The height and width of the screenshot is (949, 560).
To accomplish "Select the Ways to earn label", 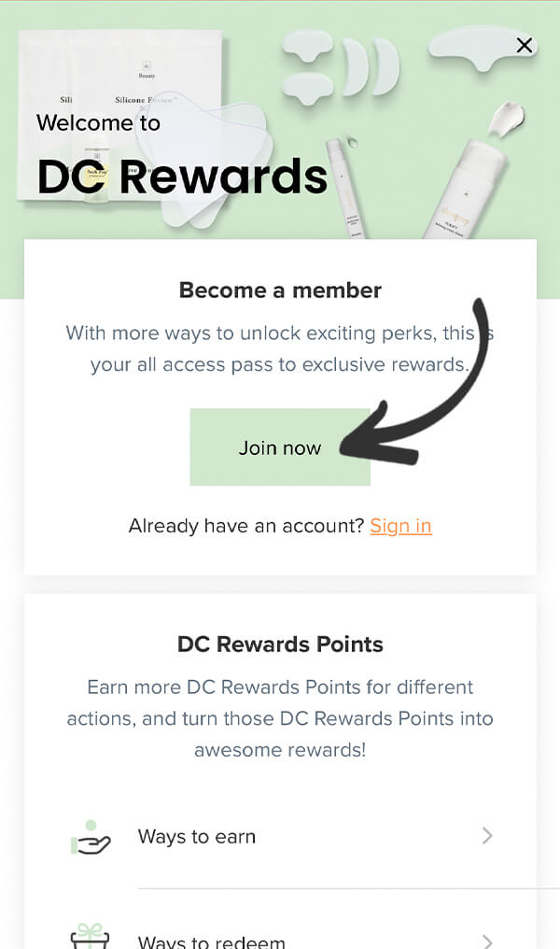I will (197, 837).
